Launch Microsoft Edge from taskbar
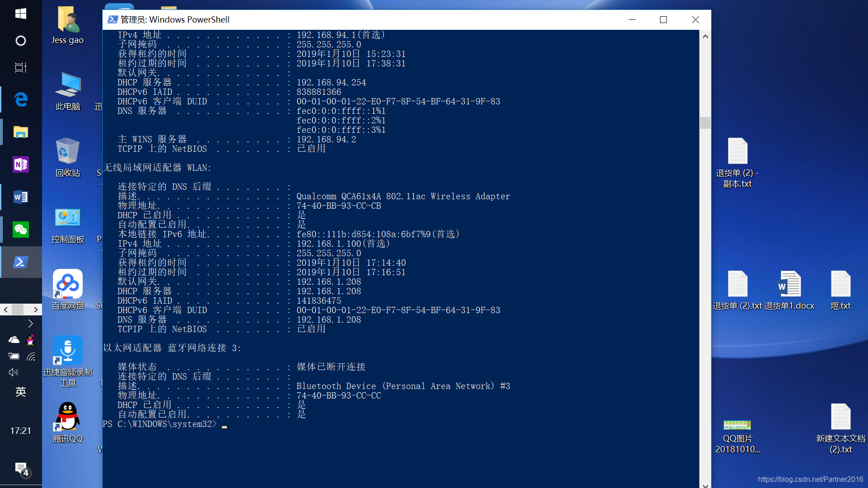This screenshot has width=868, height=488. click(21, 99)
